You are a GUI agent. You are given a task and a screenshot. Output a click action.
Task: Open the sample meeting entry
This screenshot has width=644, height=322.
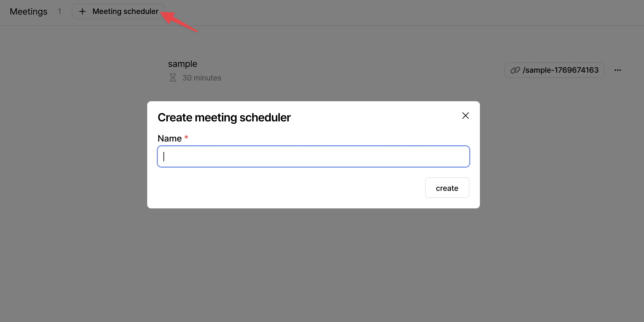[182, 64]
